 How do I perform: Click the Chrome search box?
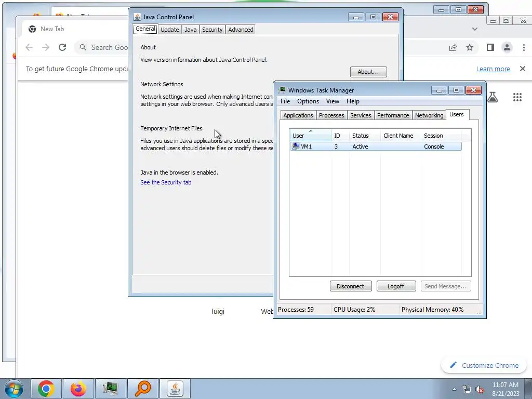click(102, 47)
